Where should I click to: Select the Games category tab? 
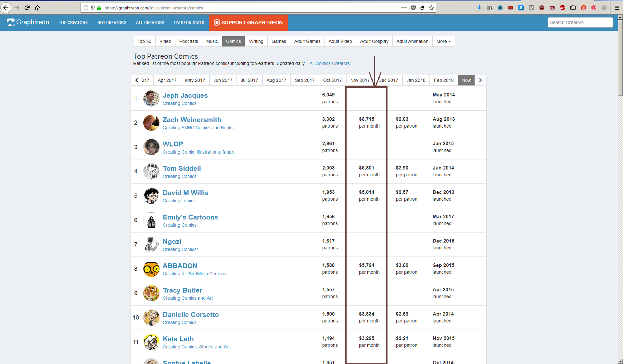click(279, 41)
